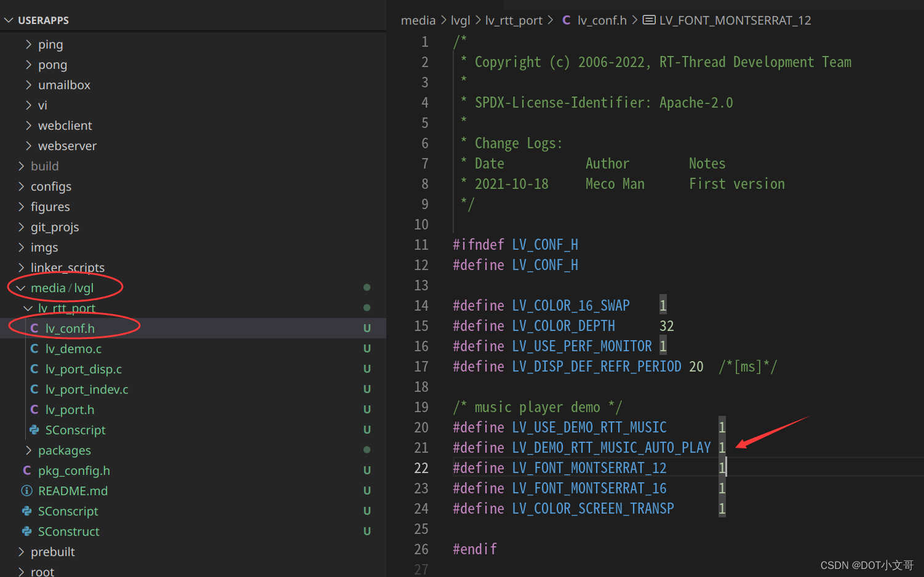Image resolution: width=924 pixels, height=577 pixels.
Task: Click the C icon beside lv_port_disp.c
Action: 34,369
